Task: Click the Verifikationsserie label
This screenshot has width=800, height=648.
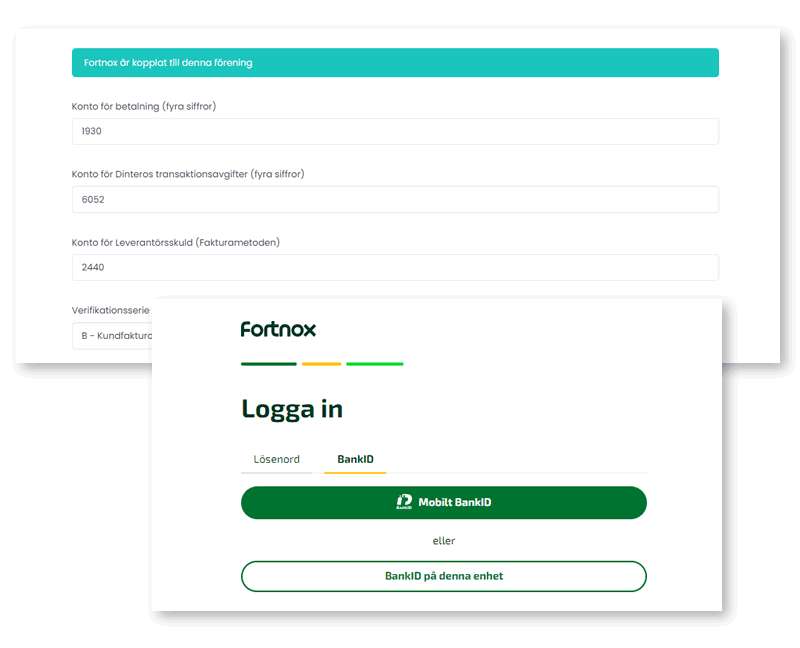Action: 111,310
